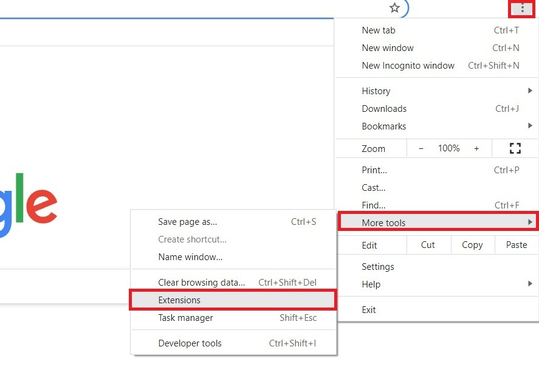Click the bookmark star icon
539x392 pixels.
pos(394,8)
